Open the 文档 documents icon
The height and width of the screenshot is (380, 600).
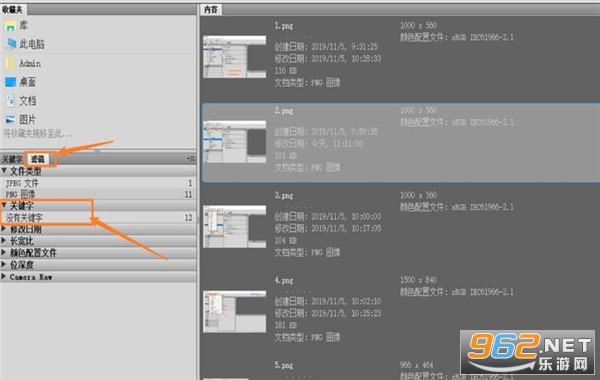[10, 101]
